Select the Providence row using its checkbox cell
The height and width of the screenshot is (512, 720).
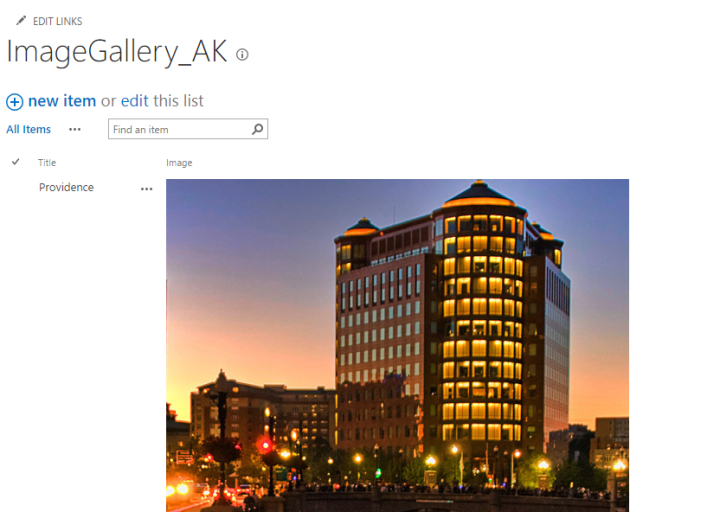(x=16, y=187)
